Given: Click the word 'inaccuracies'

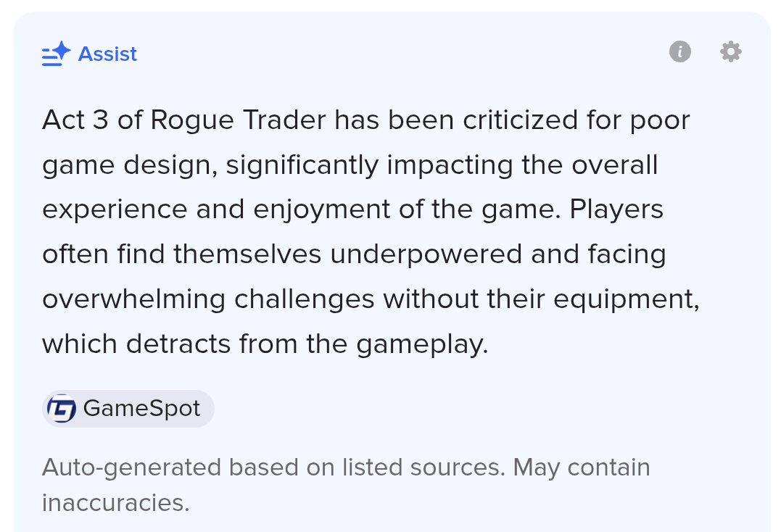Looking at the screenshot, I should coord(115,502).
